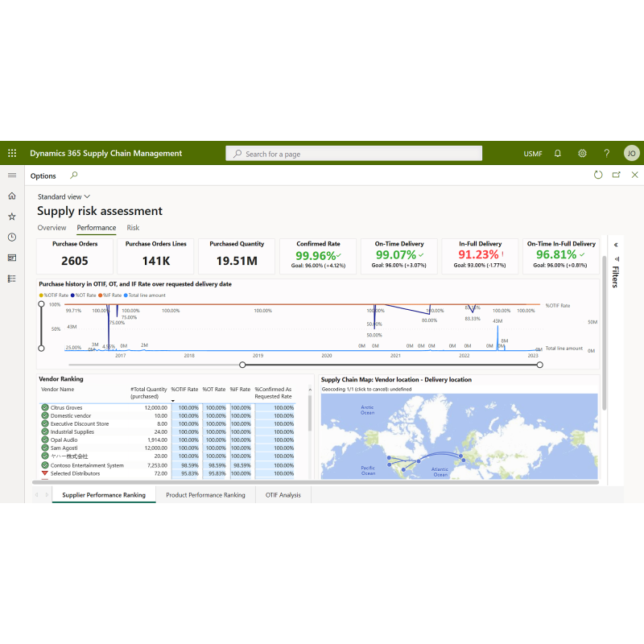
Task: Click the Citrus Groves green status icon
Action: (x=45, y=407)
